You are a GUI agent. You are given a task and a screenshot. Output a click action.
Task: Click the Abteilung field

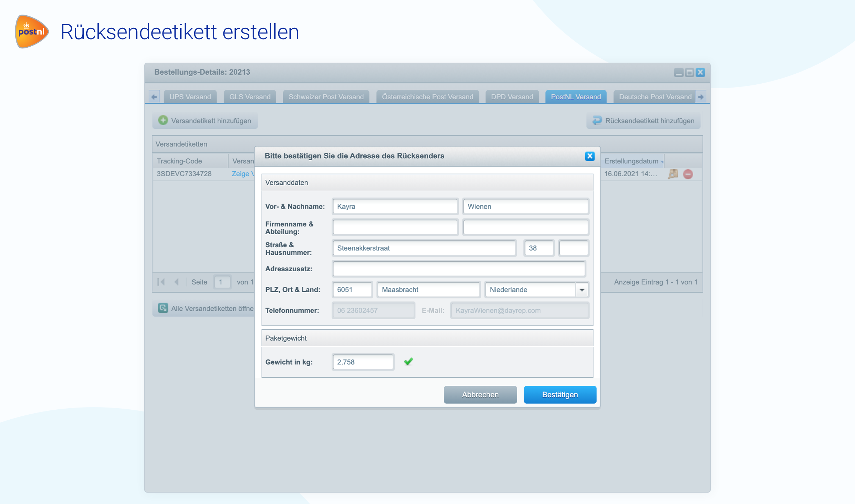pyautogui.click(x=525, y=227)
